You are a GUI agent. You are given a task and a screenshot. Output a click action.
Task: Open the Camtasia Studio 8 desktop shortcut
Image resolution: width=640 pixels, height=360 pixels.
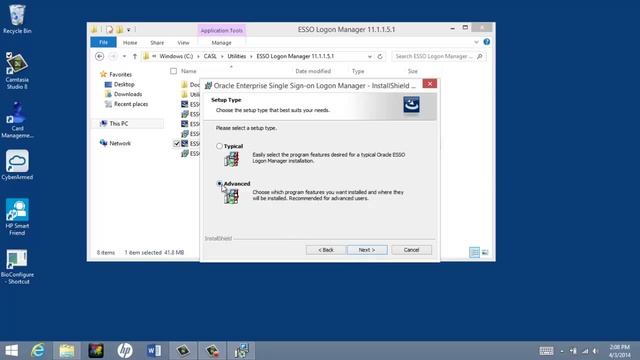pos(17,71)
